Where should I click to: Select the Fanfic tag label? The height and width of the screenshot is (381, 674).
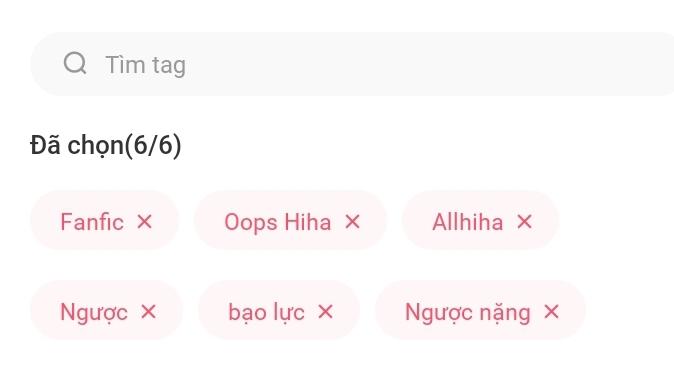coord(92,222)
